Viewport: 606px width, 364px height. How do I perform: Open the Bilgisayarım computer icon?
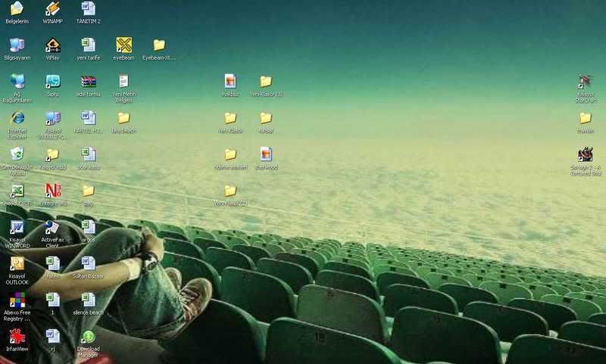click(17, 45)
